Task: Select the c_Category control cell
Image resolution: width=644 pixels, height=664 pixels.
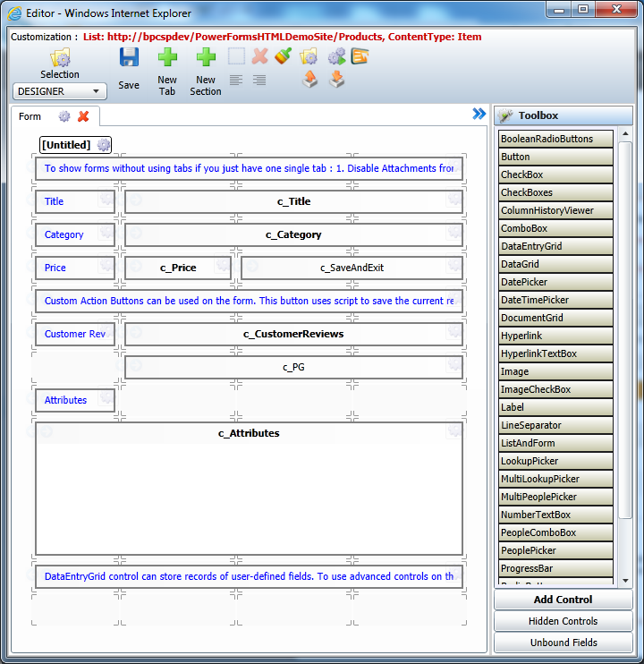Action: (293, 234)
